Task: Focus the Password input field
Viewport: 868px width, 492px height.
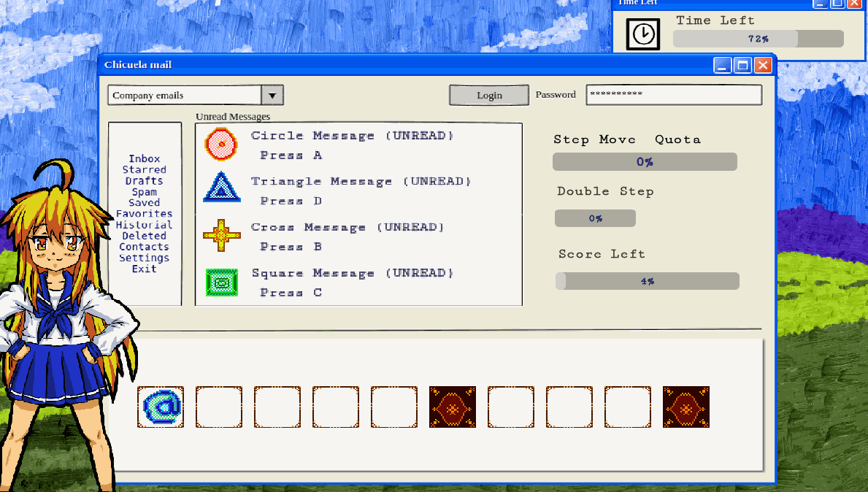Action: point(674,95)
